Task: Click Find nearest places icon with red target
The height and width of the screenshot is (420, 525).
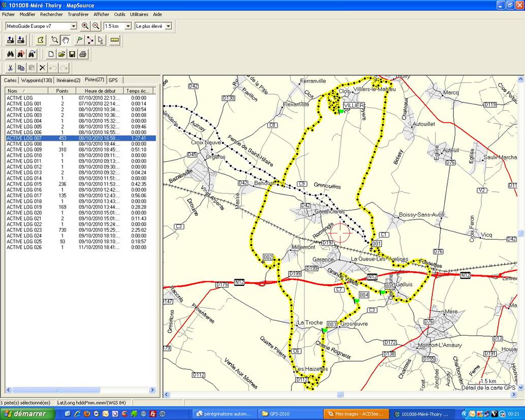Action: tap(21, 54)
